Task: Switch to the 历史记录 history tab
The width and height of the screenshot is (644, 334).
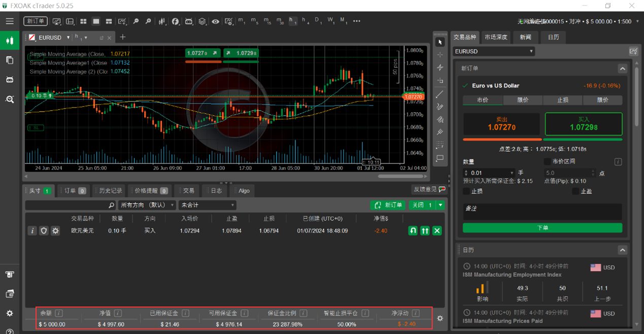Action: (108, 191)
